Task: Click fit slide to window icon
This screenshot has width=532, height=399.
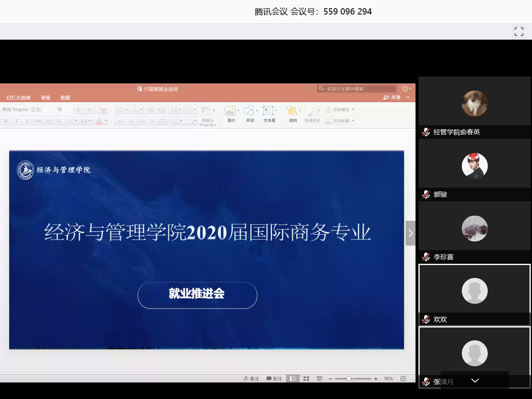Action: 403,379
